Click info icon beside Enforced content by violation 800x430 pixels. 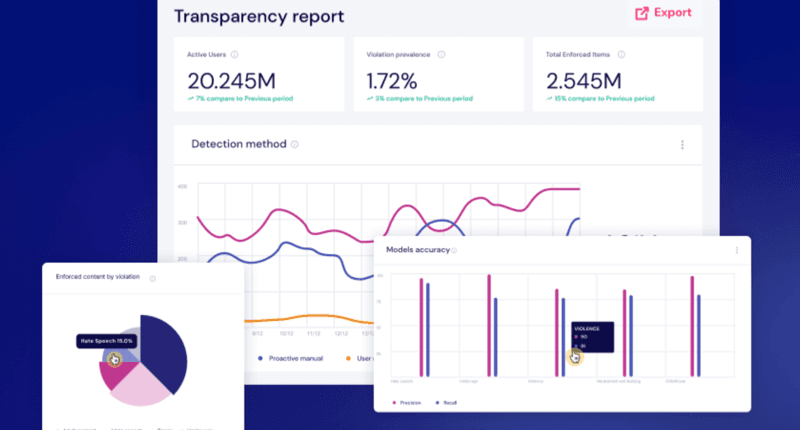[152, 278]
